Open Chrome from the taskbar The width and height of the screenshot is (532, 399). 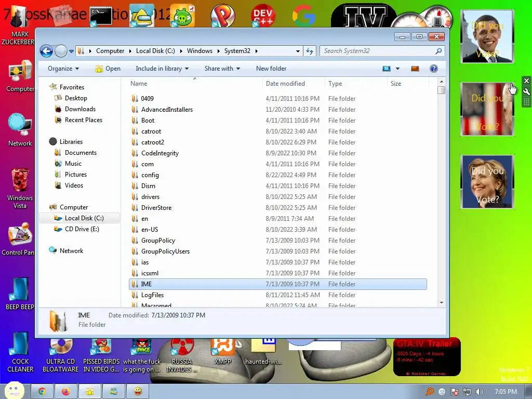42,392
